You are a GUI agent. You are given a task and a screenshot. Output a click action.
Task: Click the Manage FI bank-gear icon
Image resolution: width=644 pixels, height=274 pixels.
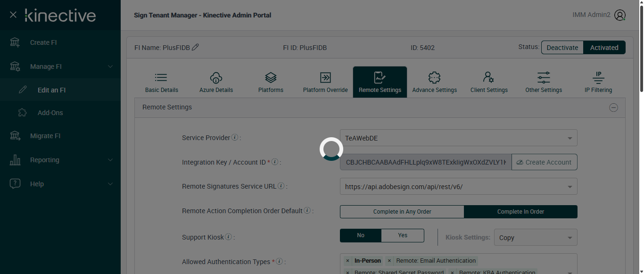click(x=15, y=66)
